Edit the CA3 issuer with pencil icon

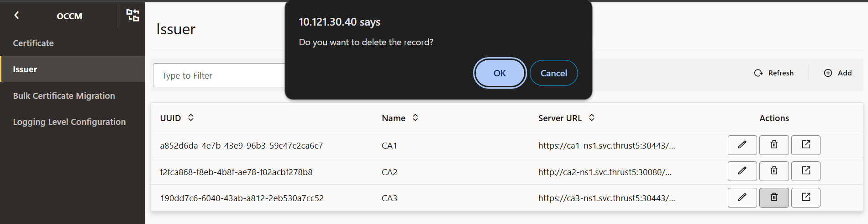[742, 197]
